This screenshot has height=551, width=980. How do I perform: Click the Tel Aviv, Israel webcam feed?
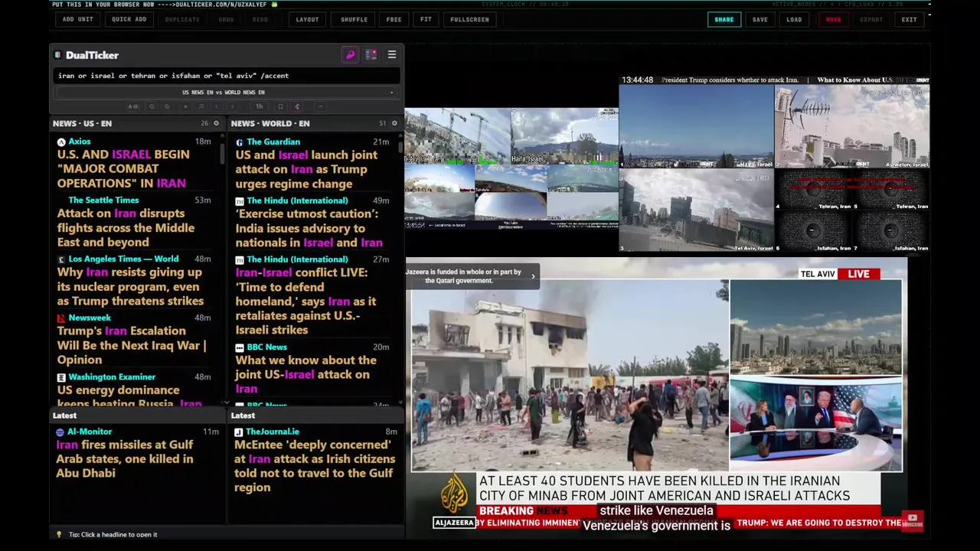pyautogui.click(x=696, y=210)
